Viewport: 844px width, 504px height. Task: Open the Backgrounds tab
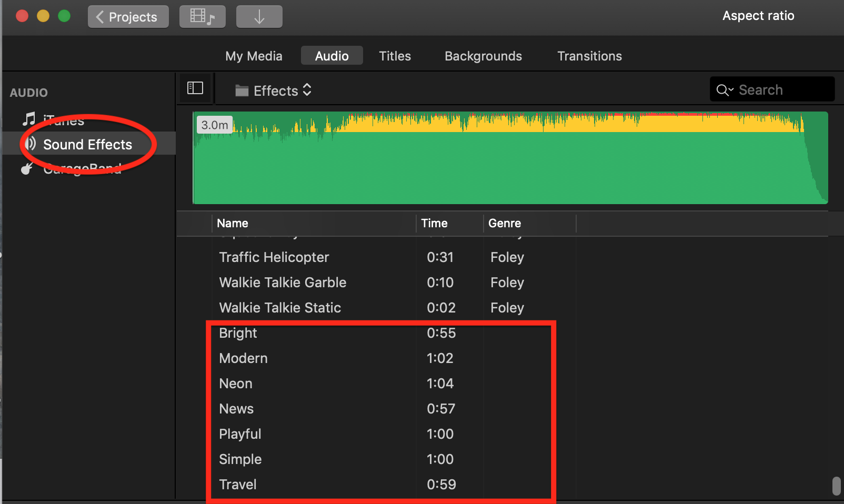pyautogui.click(x=483, y=56)
